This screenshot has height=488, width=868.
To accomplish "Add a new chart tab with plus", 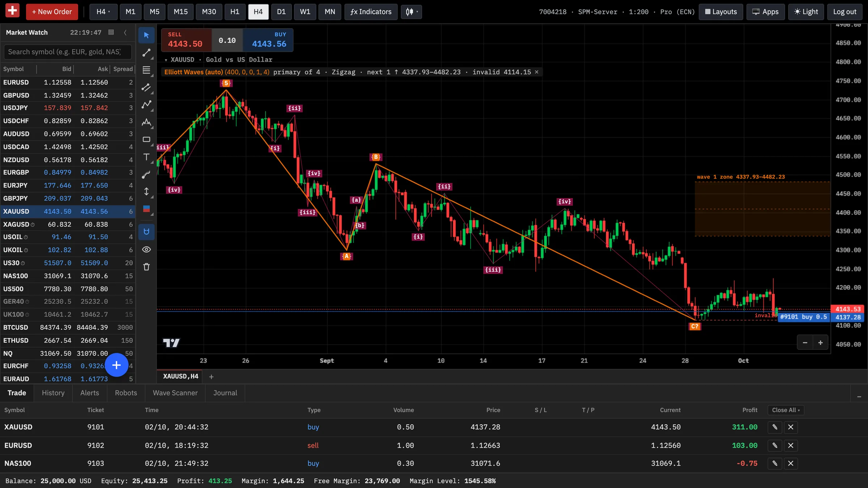I will coord(211,377).
